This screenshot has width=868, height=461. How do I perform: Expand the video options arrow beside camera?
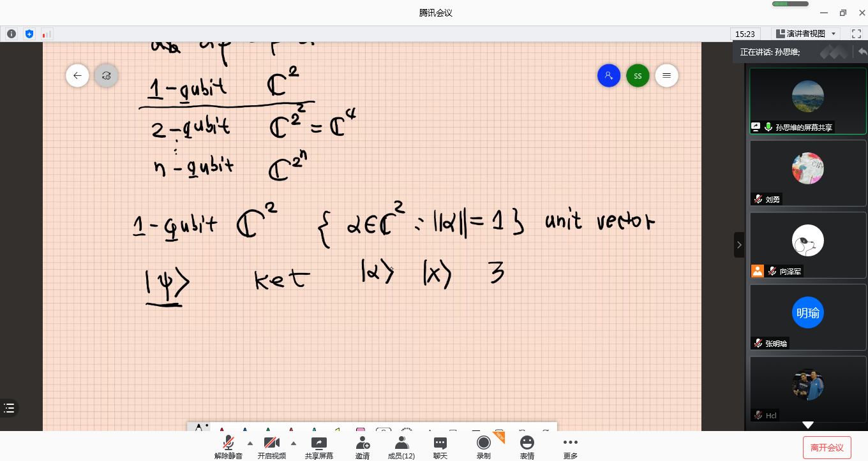[x=294, y=443]
